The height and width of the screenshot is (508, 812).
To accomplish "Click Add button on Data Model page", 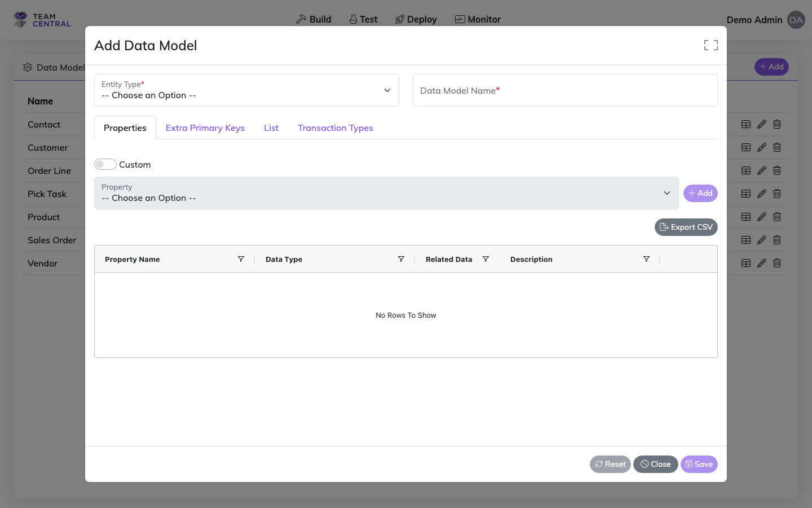I will [x=771, y=67].
